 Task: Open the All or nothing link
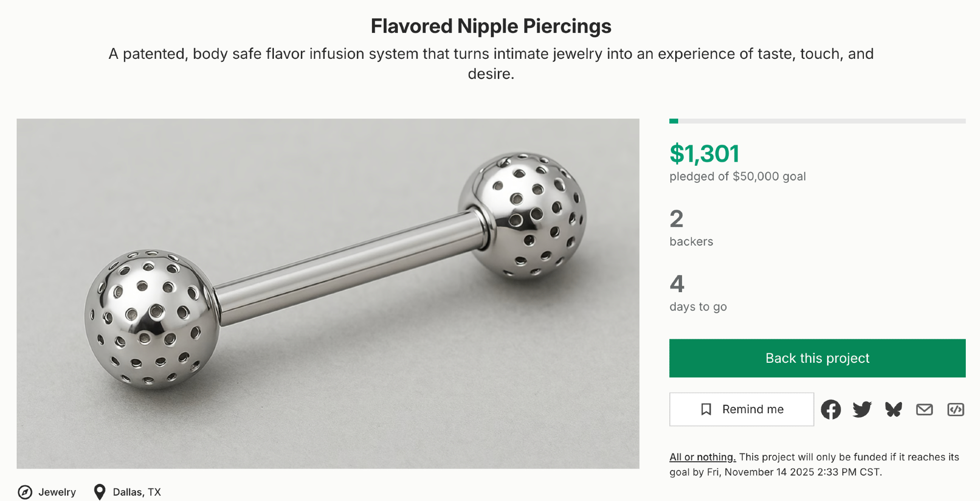[x=702, y=457]
